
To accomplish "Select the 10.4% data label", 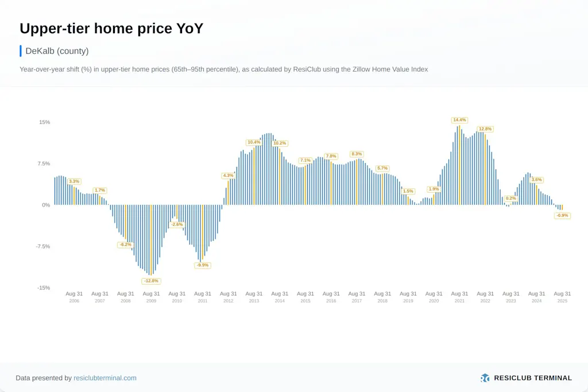I will point(254,142).
